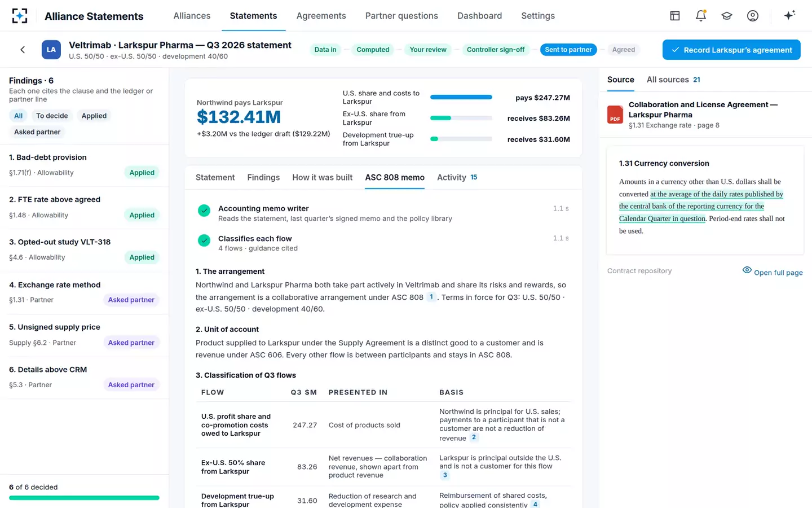Open Settings in top navigation
812x508 pixels.
point(538,16)
